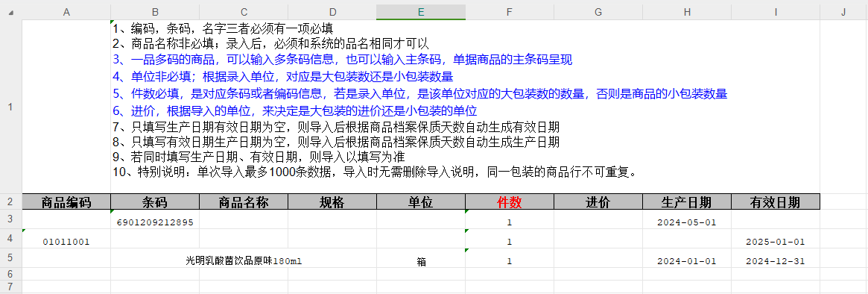Viewport: 868px width, 294px height.
Task: Click production date 2024-05-01 cell
Action: click(x=686, y=219)
